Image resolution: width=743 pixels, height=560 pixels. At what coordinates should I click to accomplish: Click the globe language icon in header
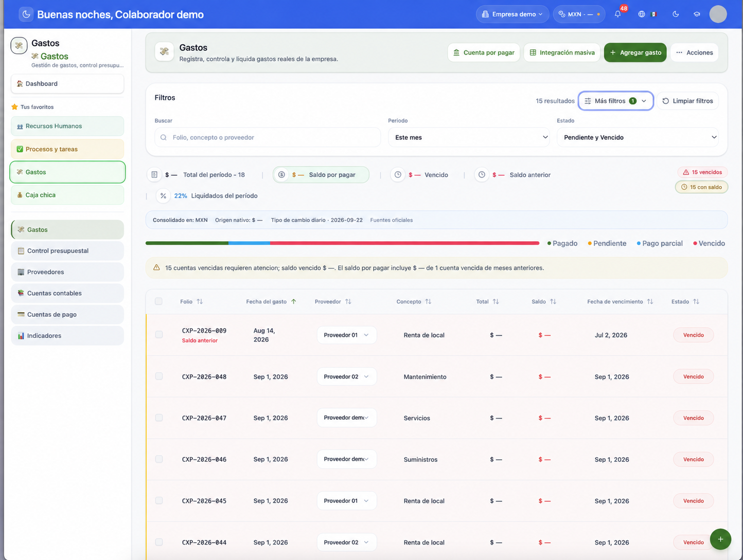tap(642, 14)
